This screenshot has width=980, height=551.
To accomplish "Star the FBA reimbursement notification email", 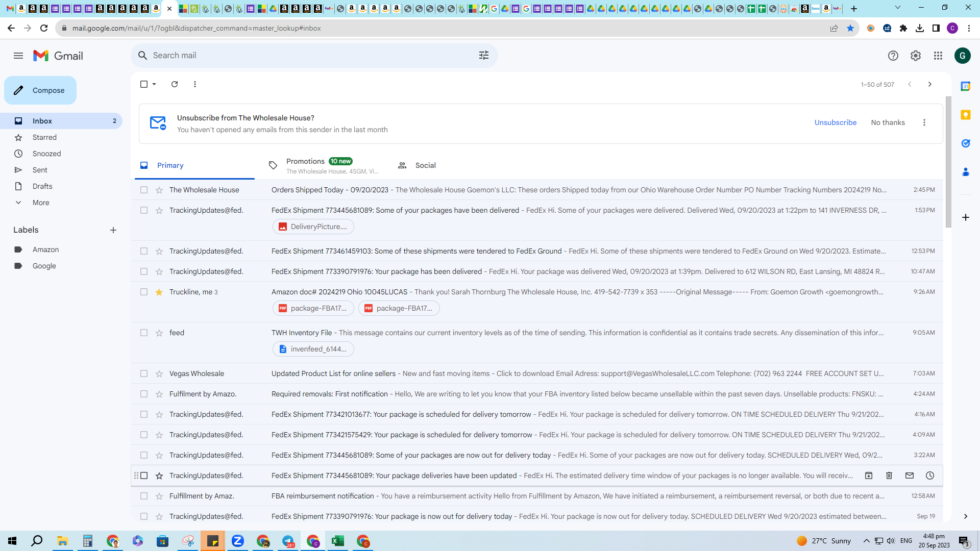I will tap(159, 496).
